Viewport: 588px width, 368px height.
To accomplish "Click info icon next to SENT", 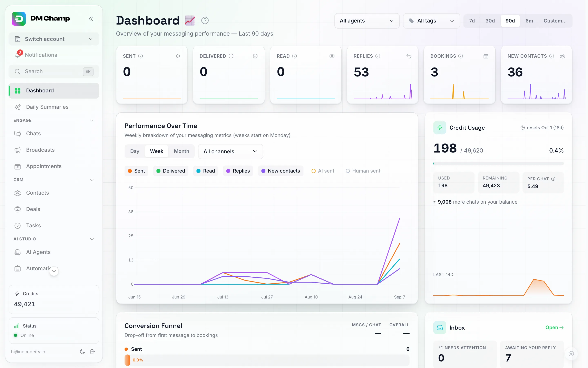I will 140,56.
